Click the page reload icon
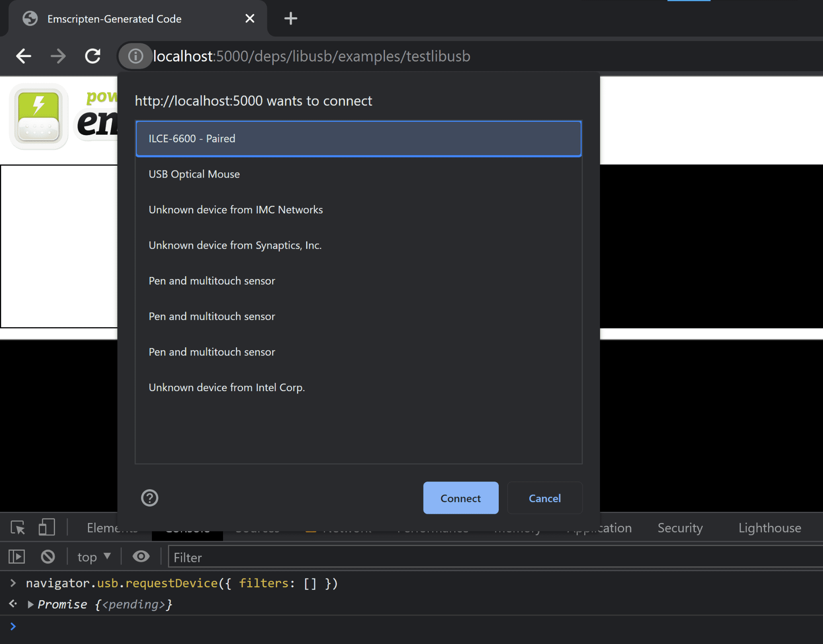This screenshot has height=644, width=823. [x=94, y=56]
